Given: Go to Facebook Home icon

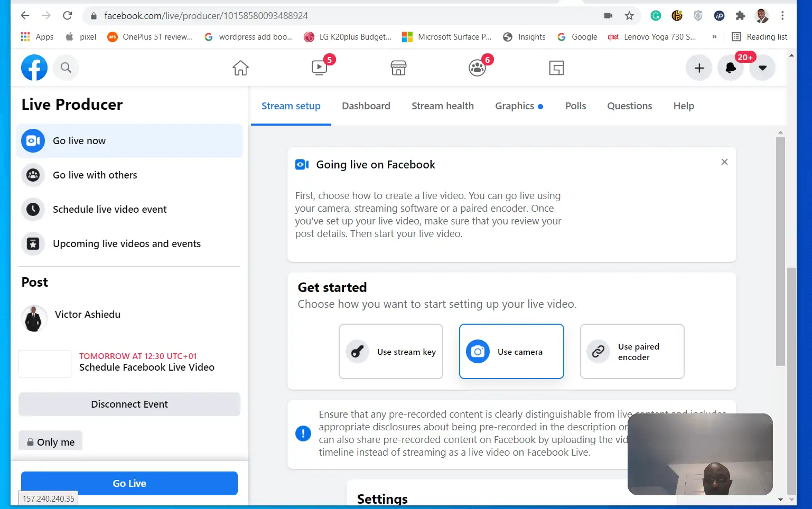Looking at the screenshot, I should pyautogui.click(x=240, y=68).
